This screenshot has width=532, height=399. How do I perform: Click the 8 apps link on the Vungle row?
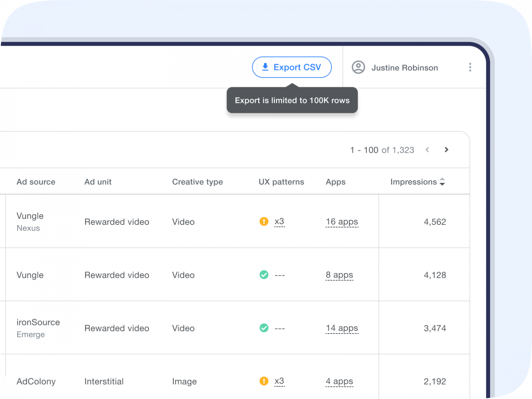[339, 275]
